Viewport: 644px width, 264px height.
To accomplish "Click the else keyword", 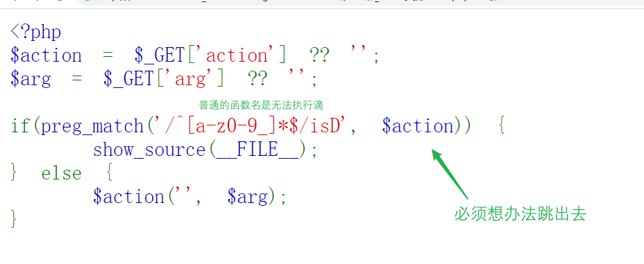I will click(62, 173).
